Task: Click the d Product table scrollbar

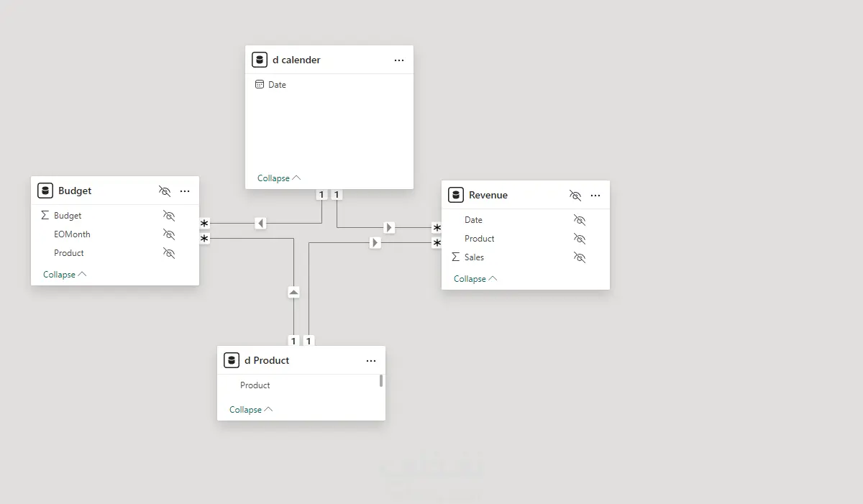Action: [381, 381]
